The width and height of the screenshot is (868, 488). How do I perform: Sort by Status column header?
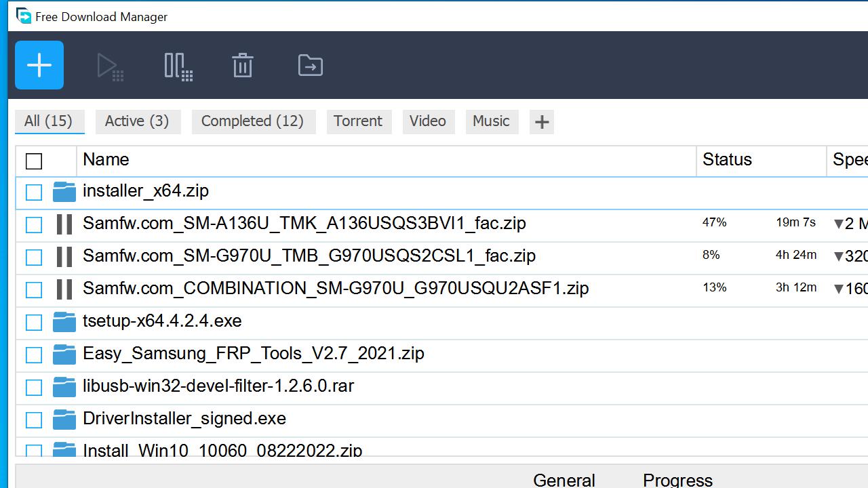click(727, 160)
